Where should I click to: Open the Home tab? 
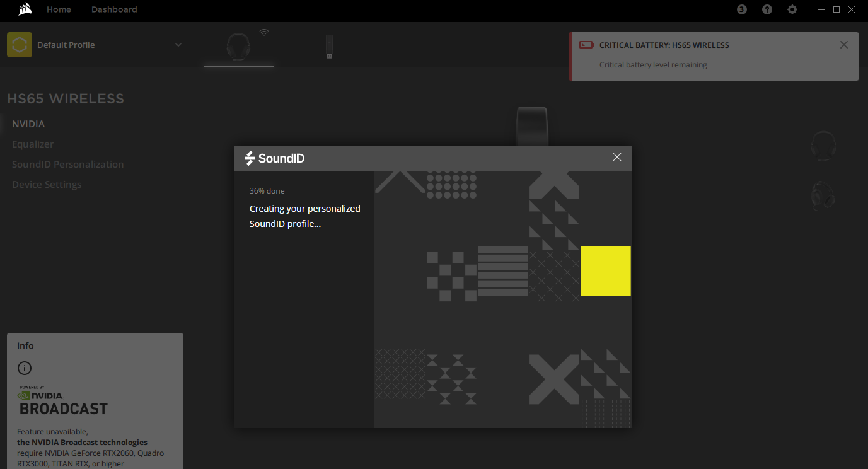click(x=59, y=9)
